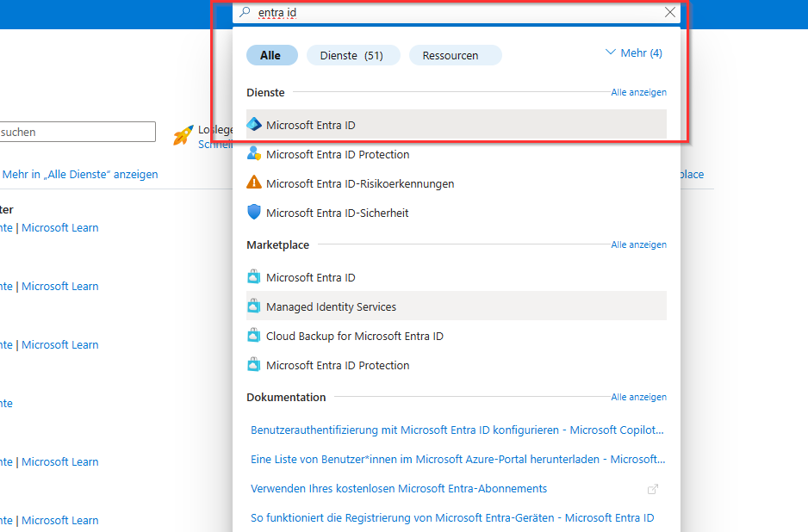Expand the Mehr (4) filter options
The width and height of the screenshot is (808, 532).
[633, 53]
